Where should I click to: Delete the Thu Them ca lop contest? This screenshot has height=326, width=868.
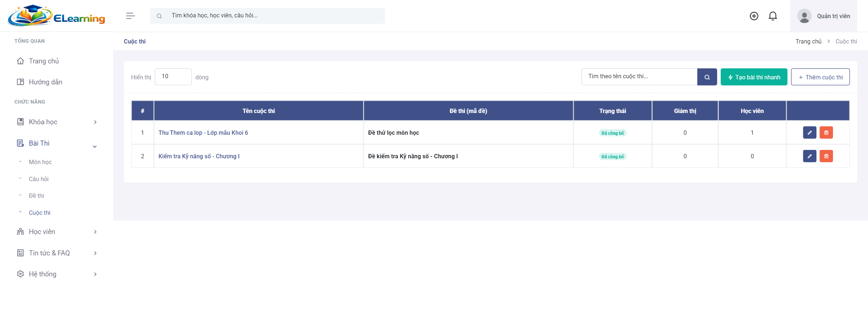[x=826, y=133]
